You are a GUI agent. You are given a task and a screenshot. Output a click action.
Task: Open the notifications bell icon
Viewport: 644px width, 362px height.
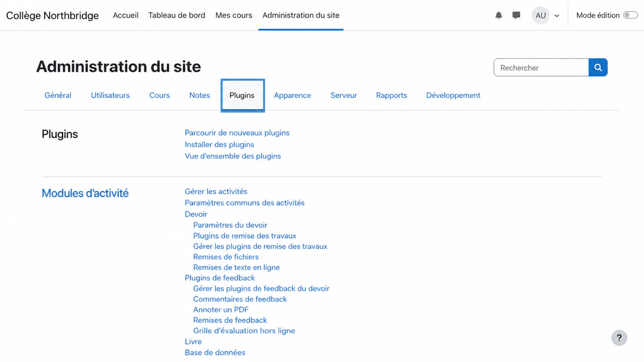[499, 15]
